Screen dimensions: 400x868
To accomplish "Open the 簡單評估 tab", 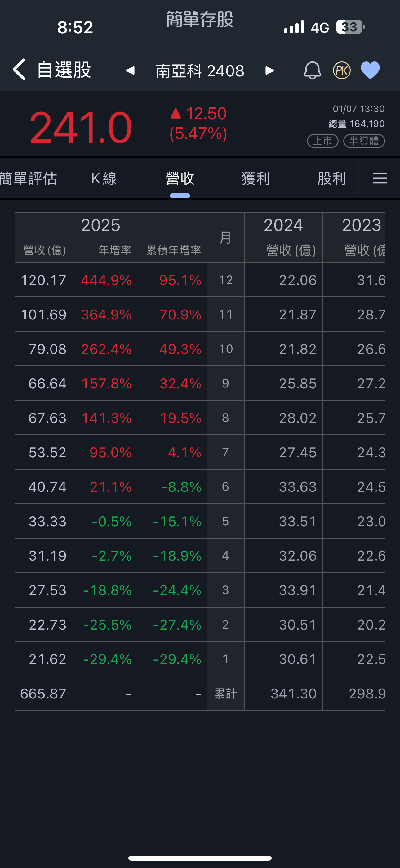I will [28, 178].
